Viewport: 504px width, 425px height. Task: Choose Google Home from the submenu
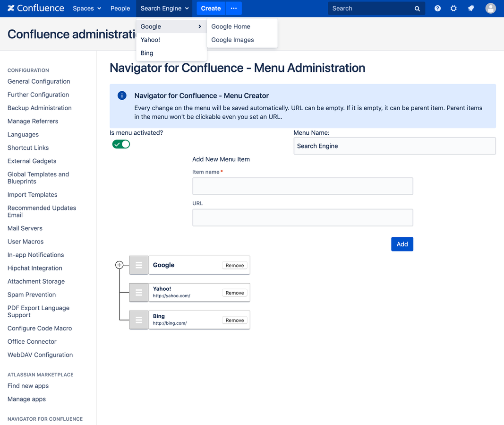(x=242, y=26)
